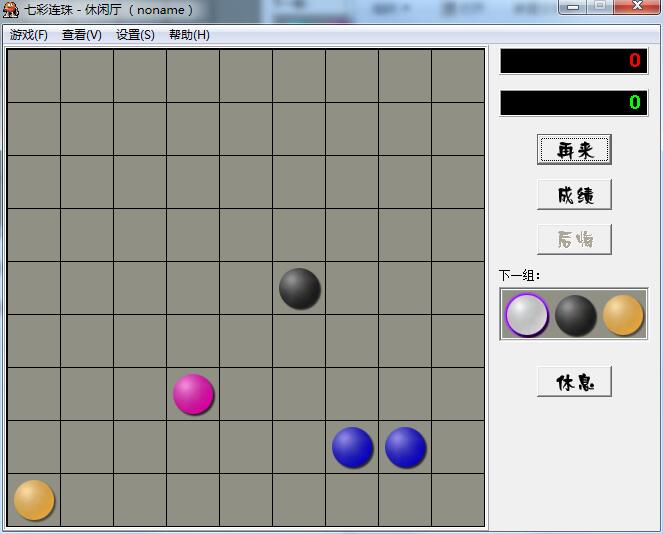Click the green score display
663x534 pixels.
[574, 102]
